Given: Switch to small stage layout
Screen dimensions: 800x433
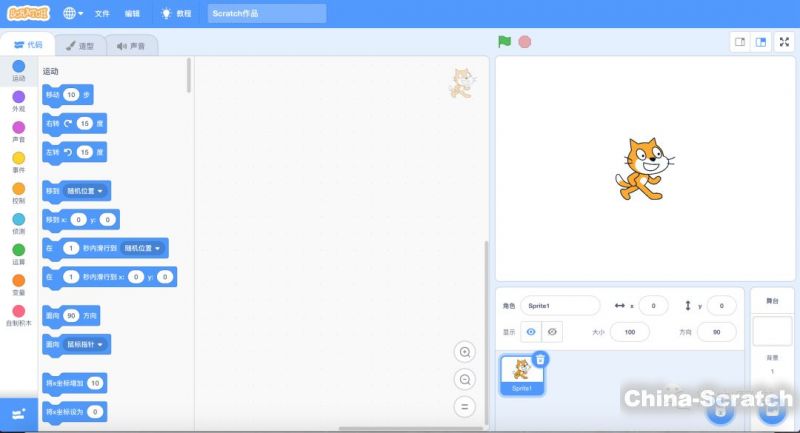Looking at the screenshot, I should pyautogui.click(x=741, y=42).
